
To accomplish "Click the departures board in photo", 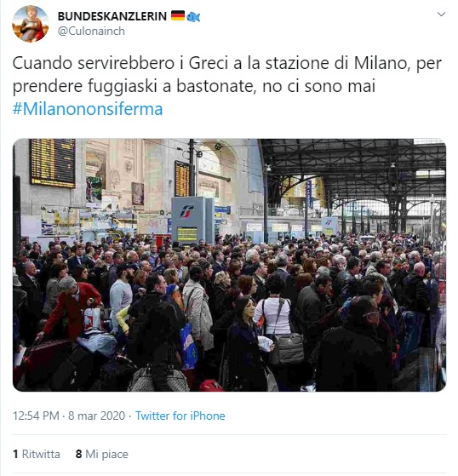I will pos(53,163).
